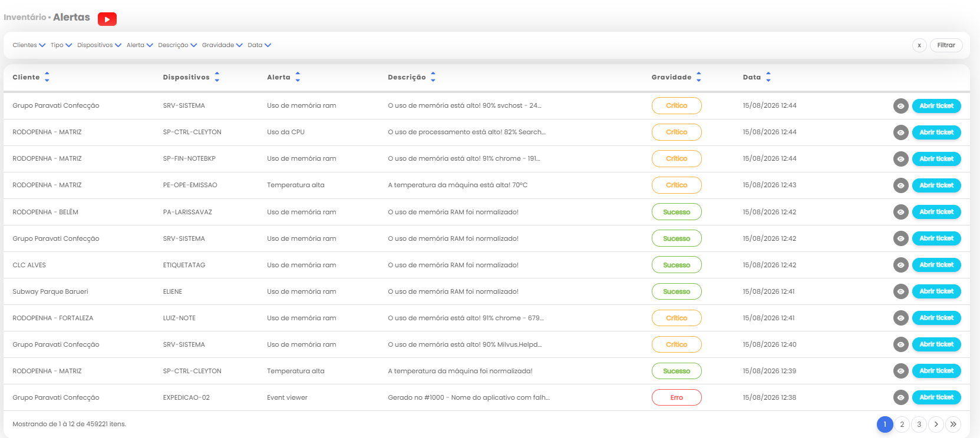Click the 'Mostrando de 1 à 12 de 459221 itens' text
The height and width of the screenshot is (438, 980).
pos(70,424)
